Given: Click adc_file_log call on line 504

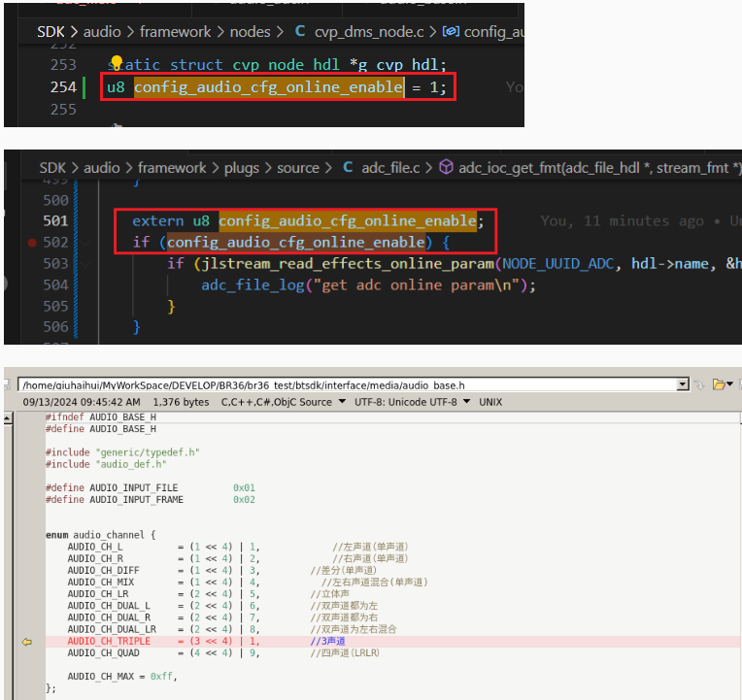Looking at the screenshot, I should click(253, 285).
